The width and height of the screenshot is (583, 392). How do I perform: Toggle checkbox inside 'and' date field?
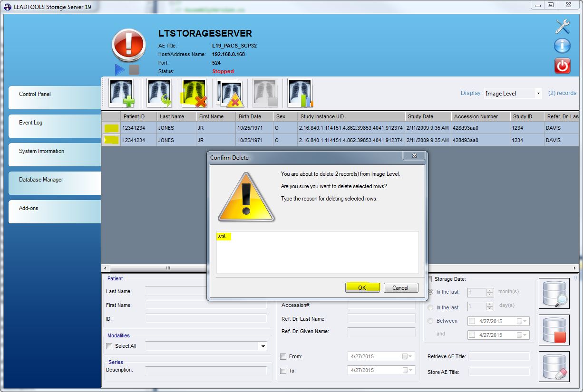472,335
